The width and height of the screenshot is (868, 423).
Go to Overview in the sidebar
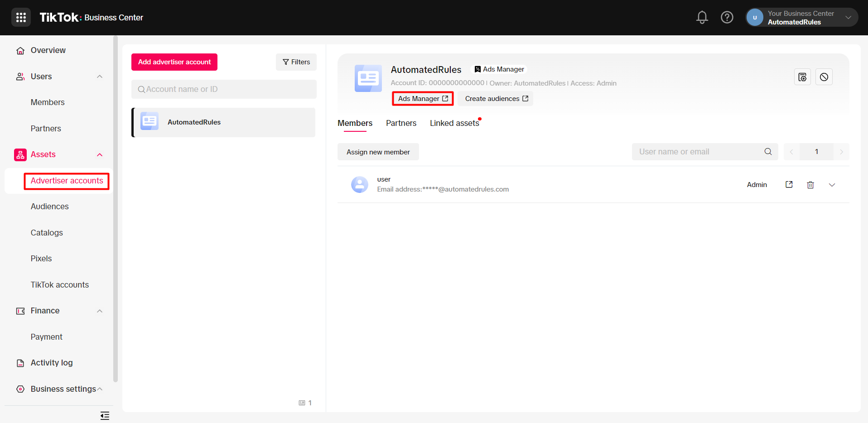coord(48,50)
